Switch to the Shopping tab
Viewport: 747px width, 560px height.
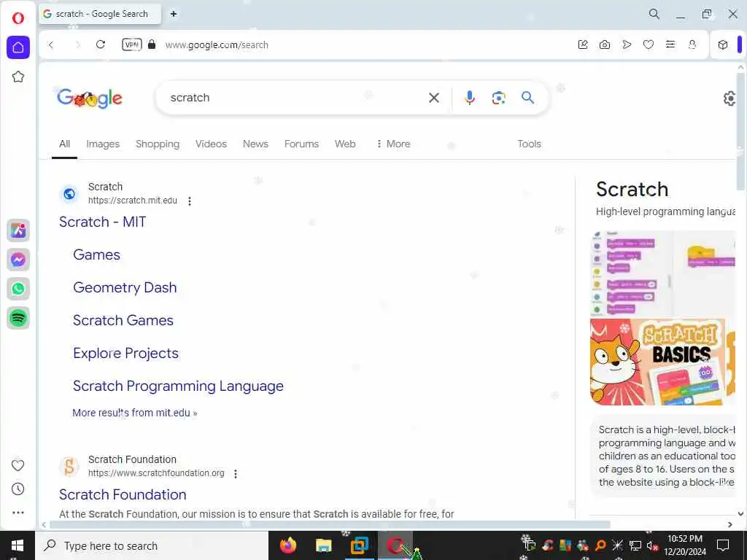pyautogui.click(x=158, y=144)
